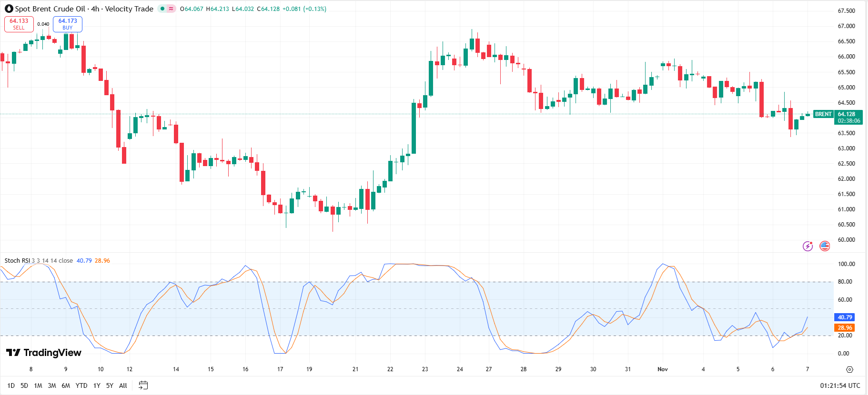Click the blue 40.79 Stoch RSI value tag
Viewport: 868px width, 395px height.
(845, 317)
